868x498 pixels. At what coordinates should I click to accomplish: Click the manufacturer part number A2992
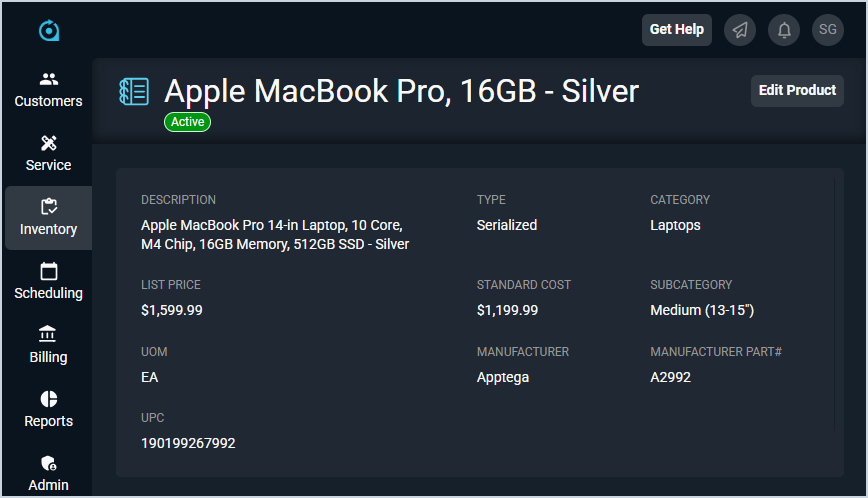670,377
